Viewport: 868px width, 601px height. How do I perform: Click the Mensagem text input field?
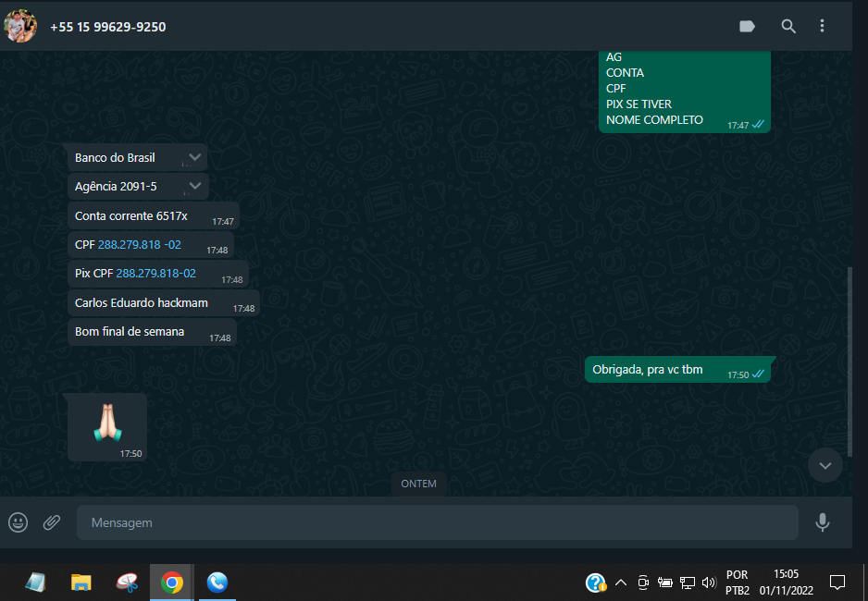point(437,522)
